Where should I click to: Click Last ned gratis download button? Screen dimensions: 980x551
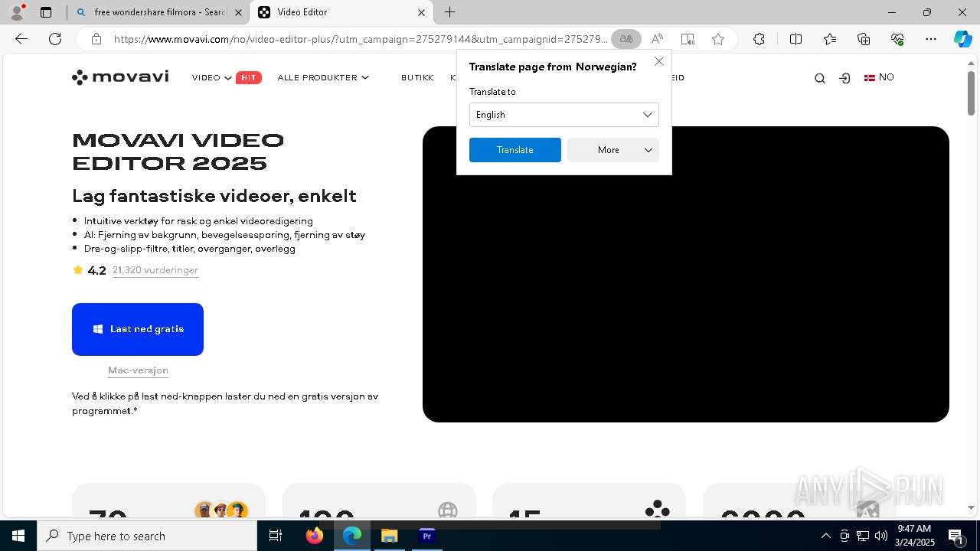click(x=138, y=329)
